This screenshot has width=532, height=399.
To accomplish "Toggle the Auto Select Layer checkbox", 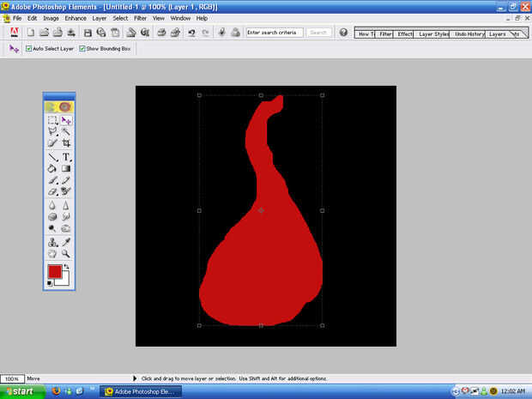I will (27, 49).
